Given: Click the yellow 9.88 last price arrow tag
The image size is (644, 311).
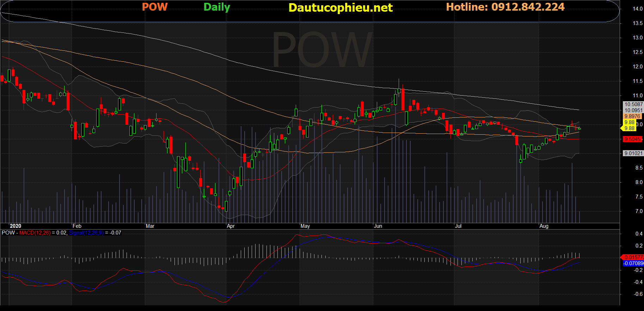Looking at the screenshot, I should tap(629, 128).
